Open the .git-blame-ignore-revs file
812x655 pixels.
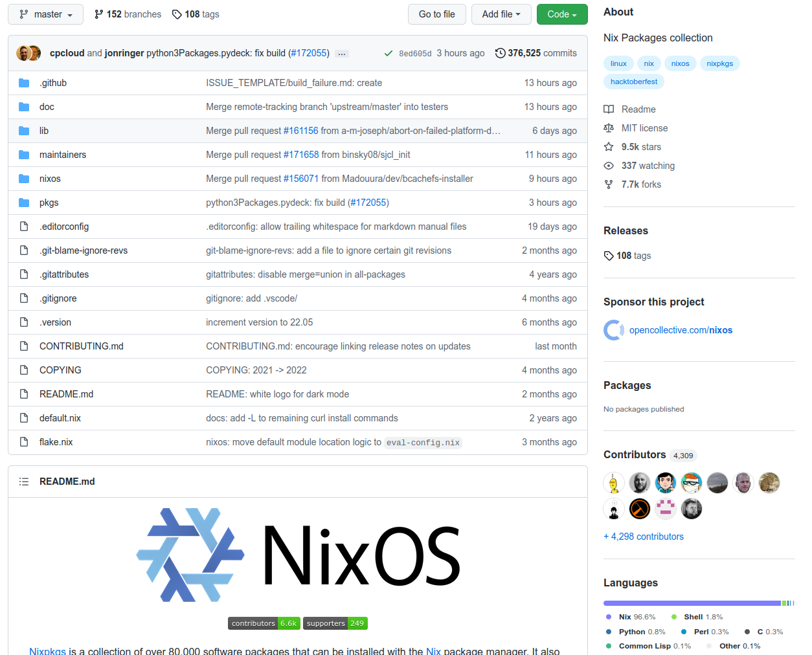(x=84, y=250)
